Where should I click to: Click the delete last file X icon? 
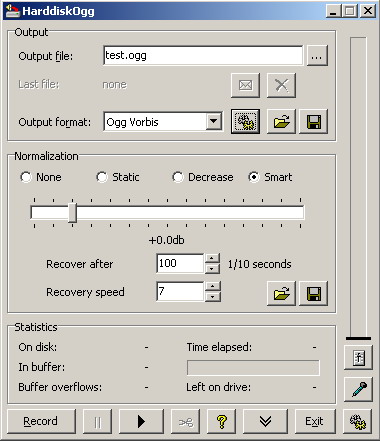pyautogui.click(x=281, y=85)
